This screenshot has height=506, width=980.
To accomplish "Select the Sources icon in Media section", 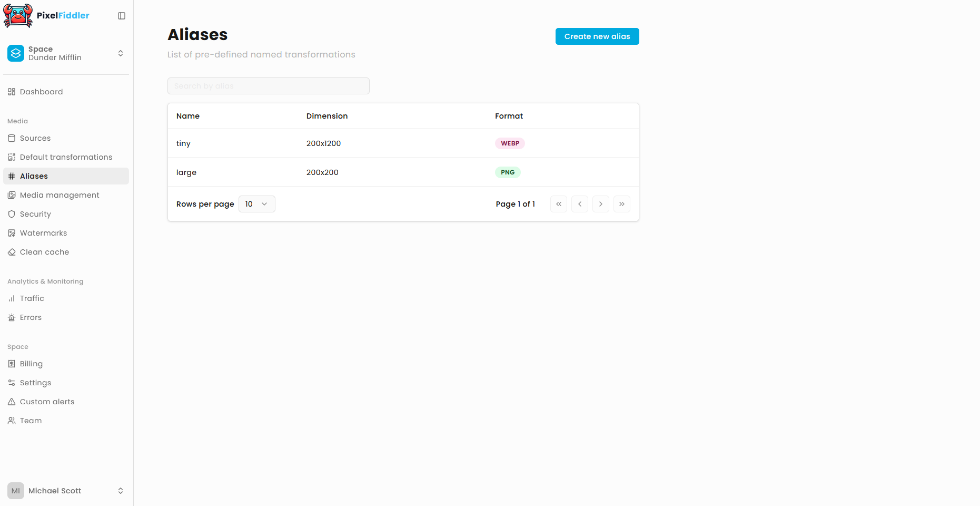I will [x=12, y=138].
